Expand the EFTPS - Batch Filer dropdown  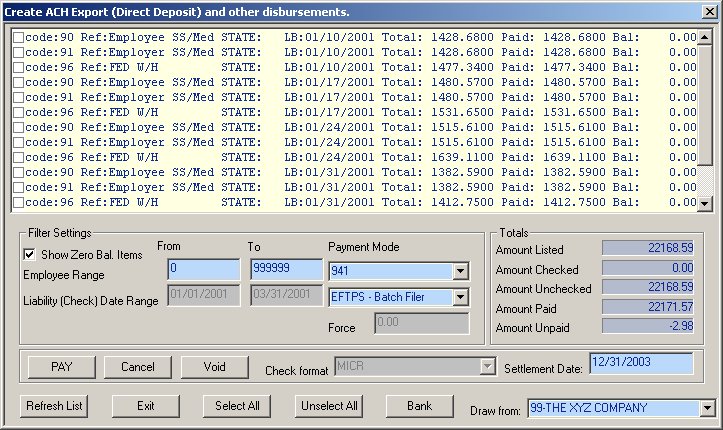tap(460, 297)
